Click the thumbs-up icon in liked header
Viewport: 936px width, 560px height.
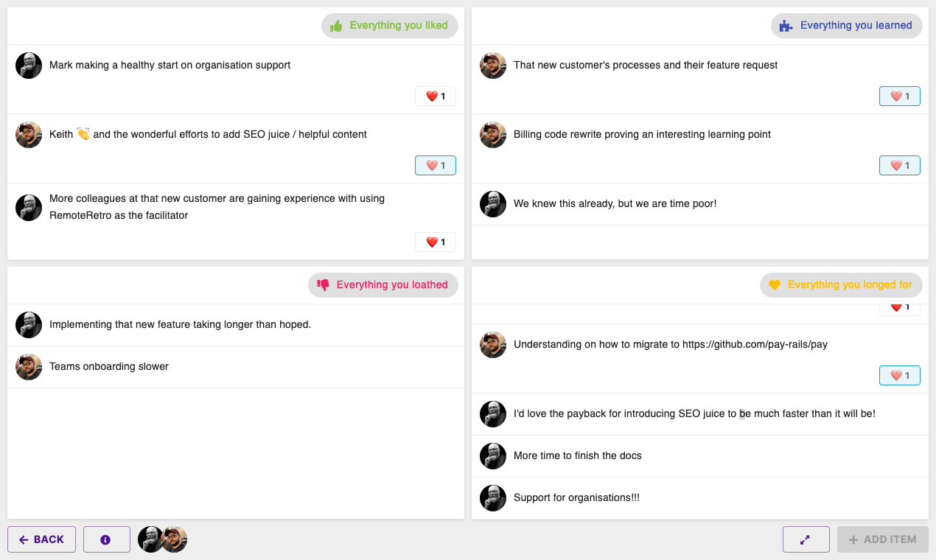pos(336,26)
